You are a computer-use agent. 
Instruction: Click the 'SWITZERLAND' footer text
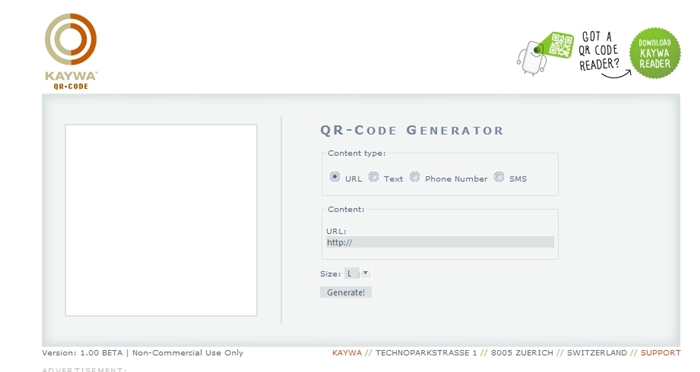pos(597,353)
